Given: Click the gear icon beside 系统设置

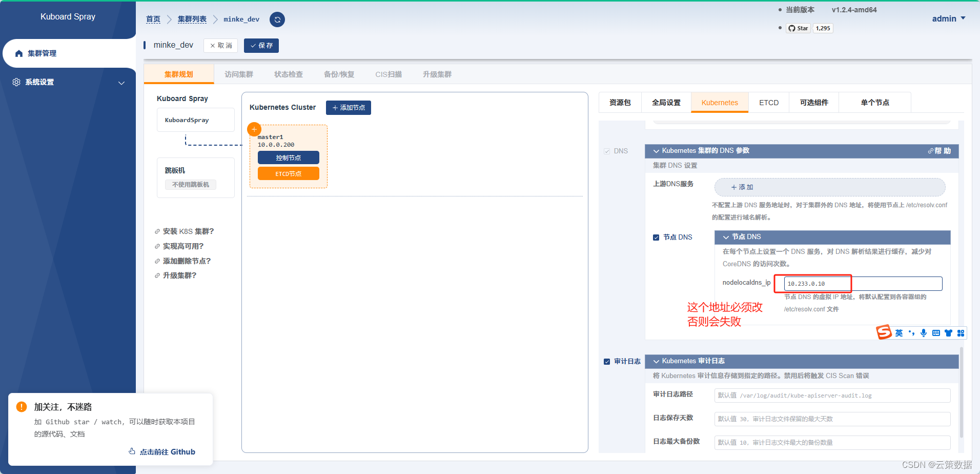Looking at the screenshot, I should point(16,82).
